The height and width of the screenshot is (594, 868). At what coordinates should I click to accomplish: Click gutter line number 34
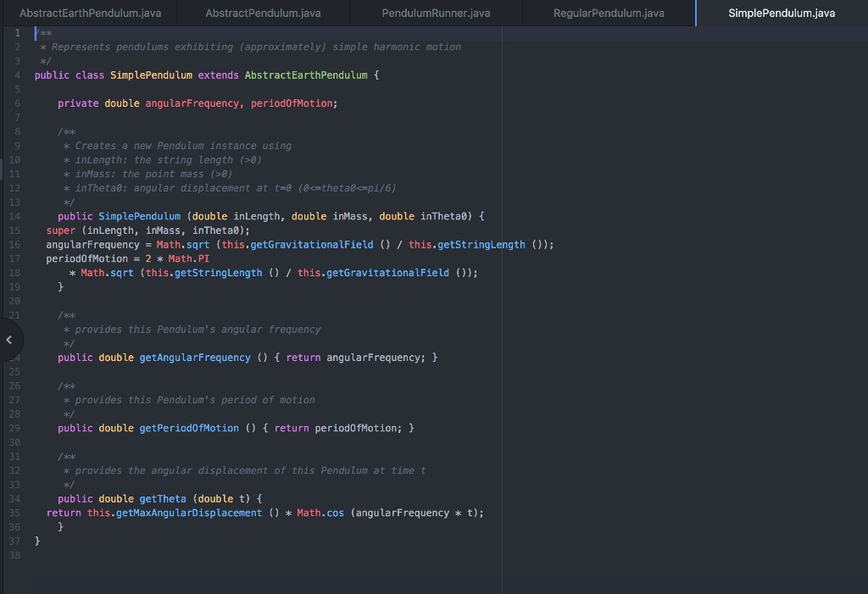pos(14,498)
